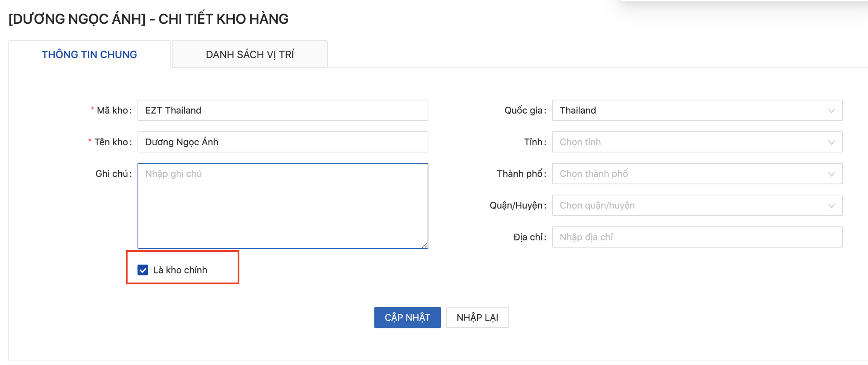Click the chevron arrow in Tỉnh field

(831, 142)
